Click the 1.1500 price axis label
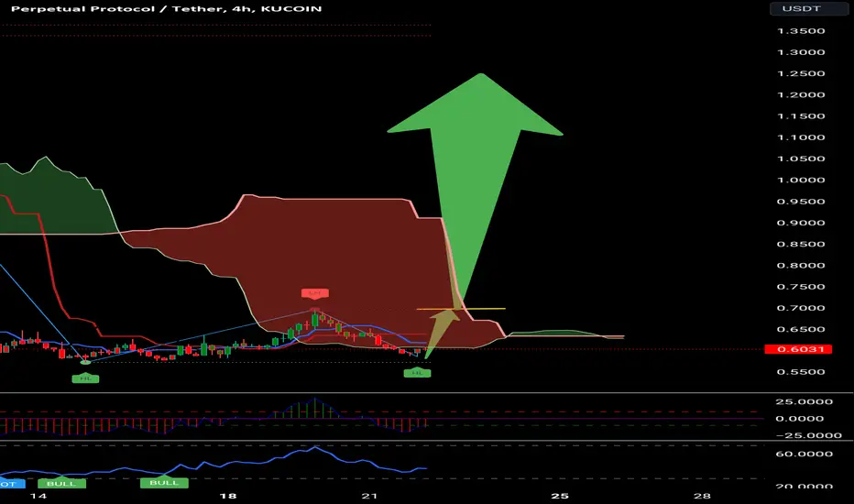This screenshot has width=854, height=504. pos(801,116)
